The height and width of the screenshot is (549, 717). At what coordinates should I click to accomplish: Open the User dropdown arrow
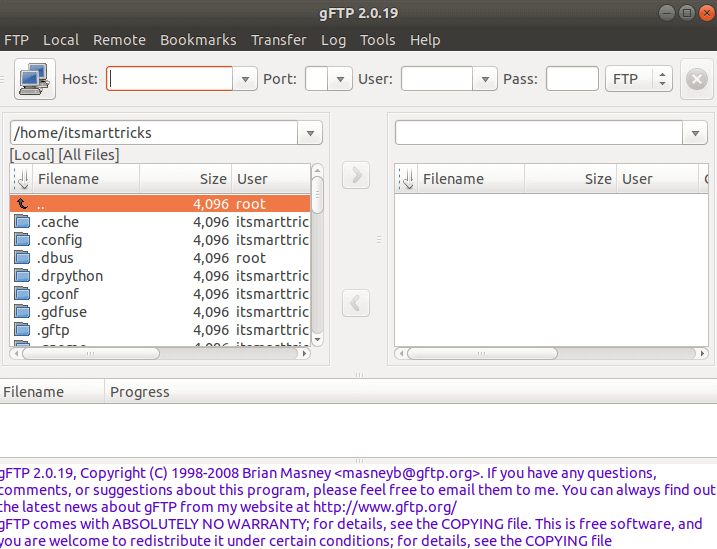click(485, 79)
